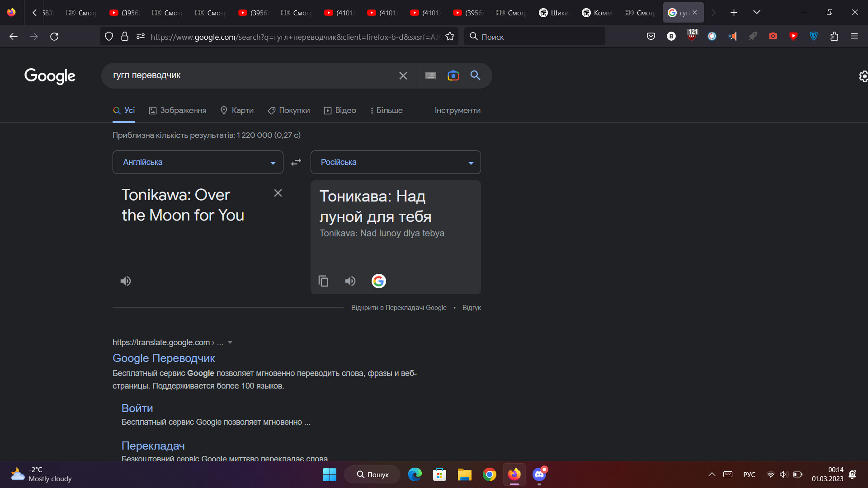This screenshot has height=488, width=868.
Task: Open a new browser tab
Action: (734, 13)
